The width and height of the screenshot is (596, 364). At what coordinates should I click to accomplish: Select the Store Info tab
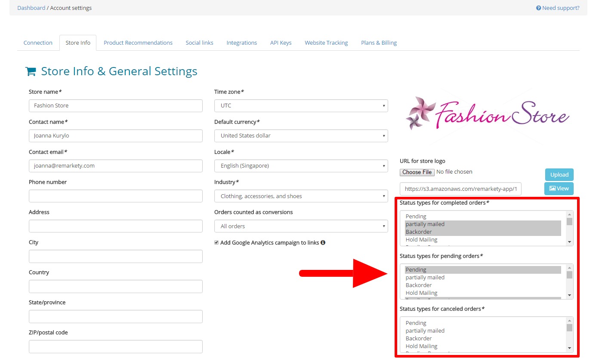[x=78, y=43]
